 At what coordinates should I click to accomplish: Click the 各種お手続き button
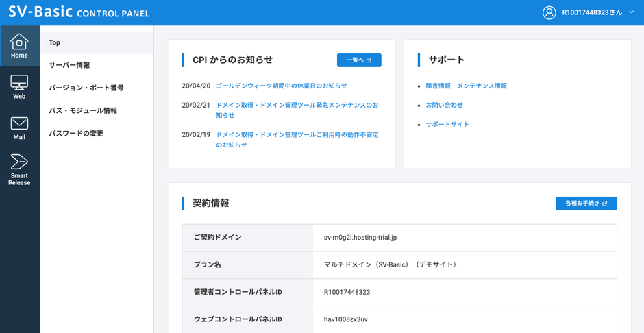tap(586, 203)
